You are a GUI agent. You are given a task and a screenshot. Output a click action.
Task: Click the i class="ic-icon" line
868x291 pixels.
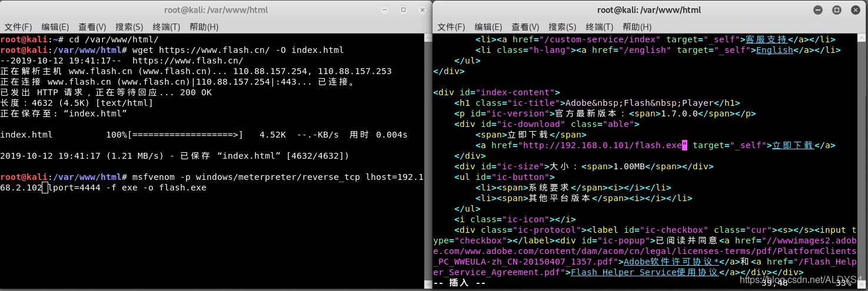pos(515,219)
